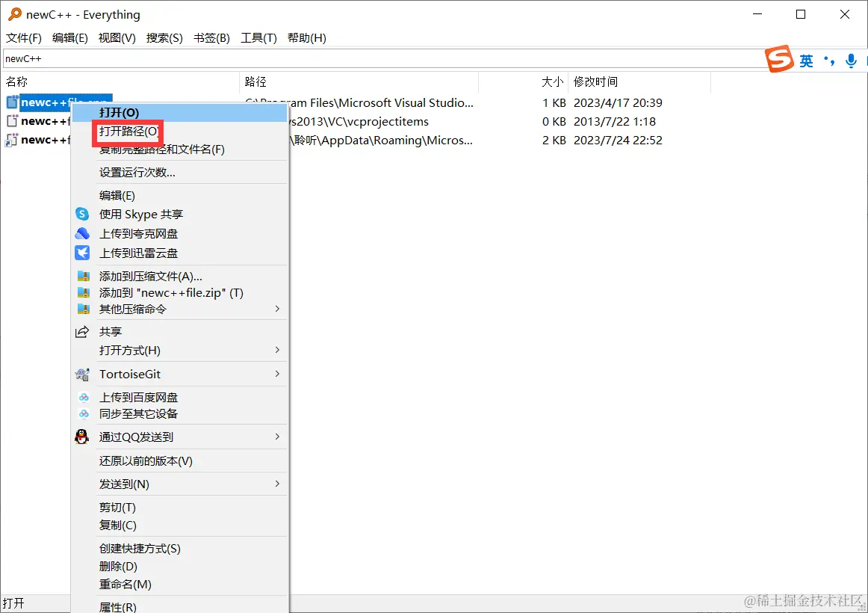Click the archive icon beside newc++file.zip entry
This screenshot has height=613, width=868.
point(84,292)
